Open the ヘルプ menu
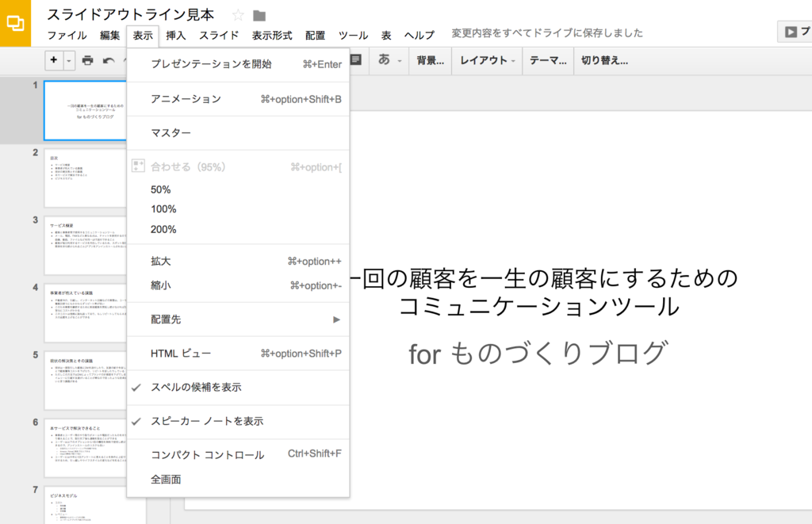812x524 pixels. click(x=419, y=35)
